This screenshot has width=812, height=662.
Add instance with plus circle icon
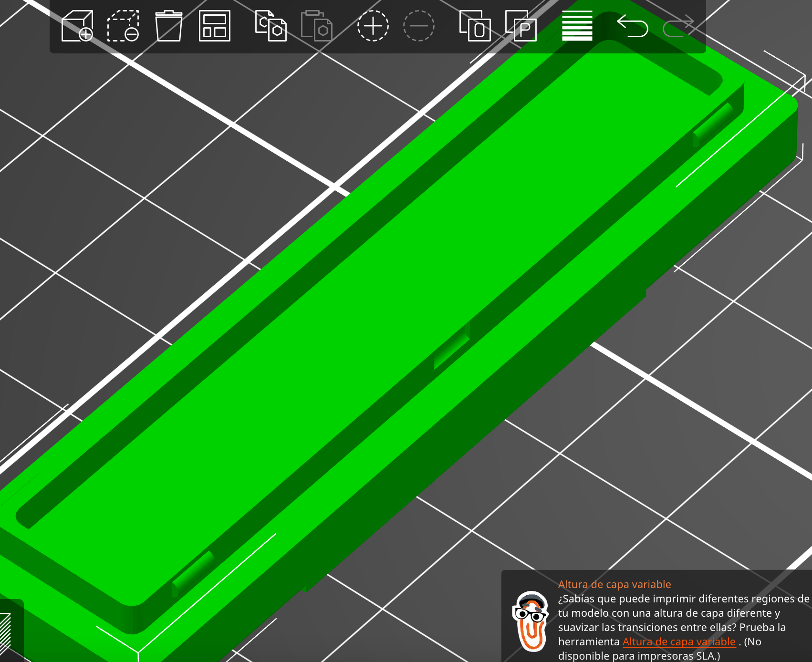coord(373,26)
